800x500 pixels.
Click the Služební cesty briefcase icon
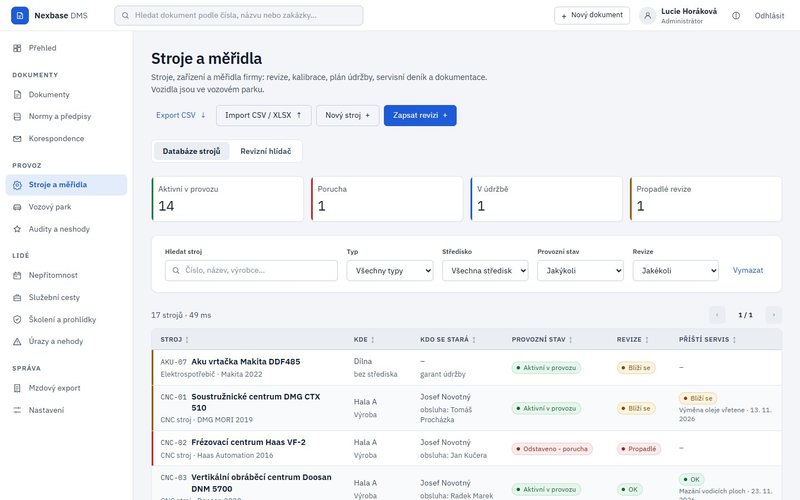pyautogui.click(x=17, y=297)
